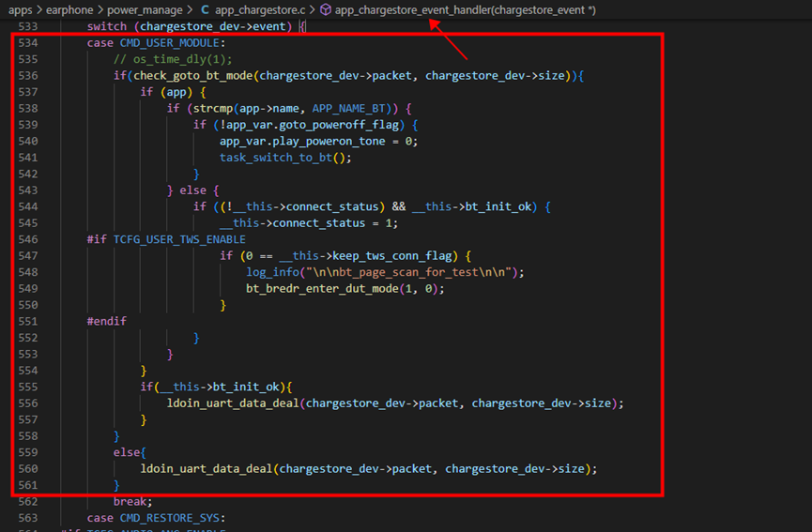
Task: Click 'keep_tws_conn_flag' on line 547
Action: (x=392, y=255)
